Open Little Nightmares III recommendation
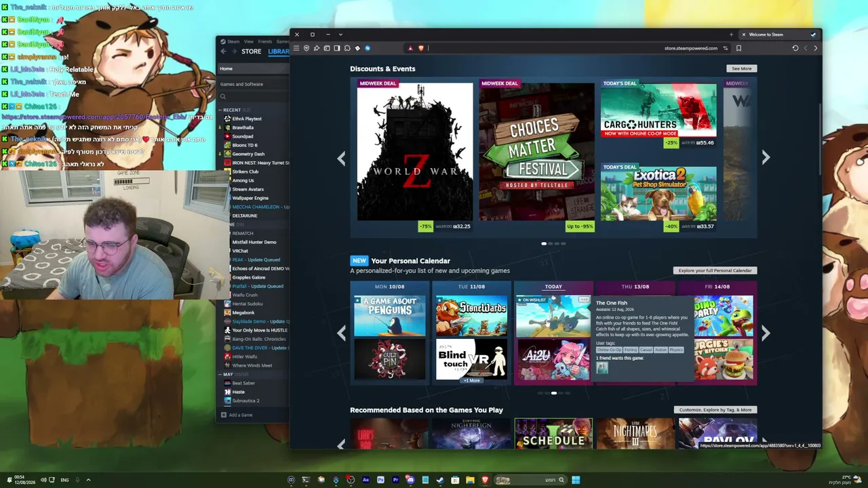 635,434
